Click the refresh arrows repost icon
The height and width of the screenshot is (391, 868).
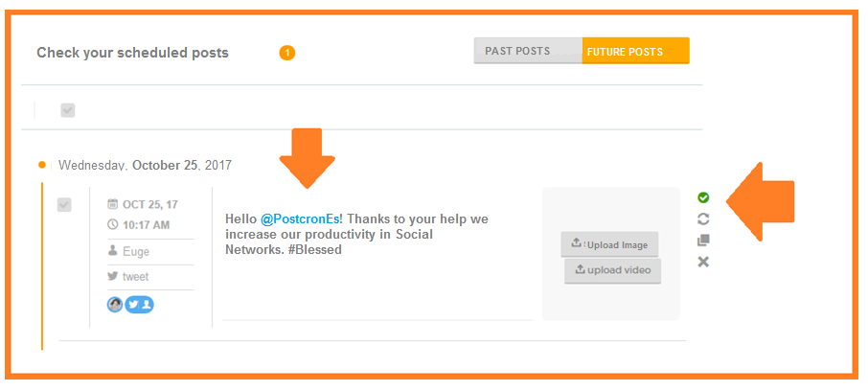(703, 218)
